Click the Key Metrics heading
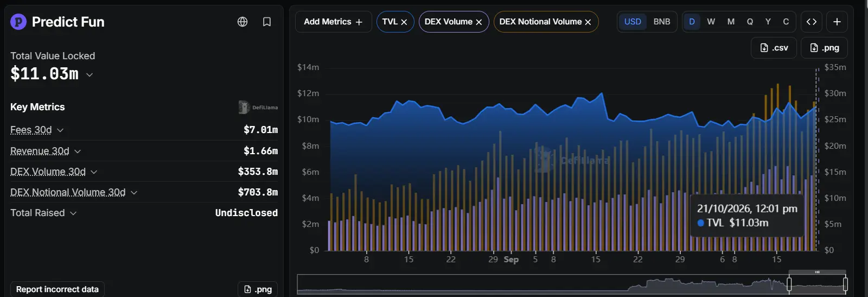Viewport: 868px width, 297px height. pyautogui.click(x=37, y=107)
